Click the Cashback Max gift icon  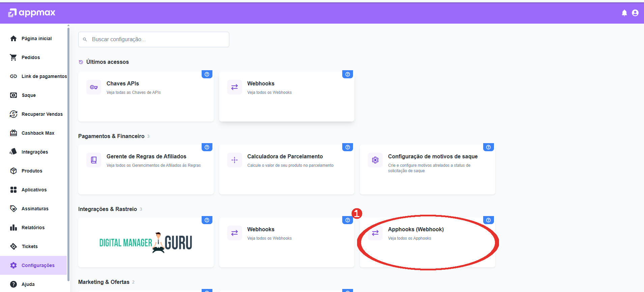click(13, 133)
